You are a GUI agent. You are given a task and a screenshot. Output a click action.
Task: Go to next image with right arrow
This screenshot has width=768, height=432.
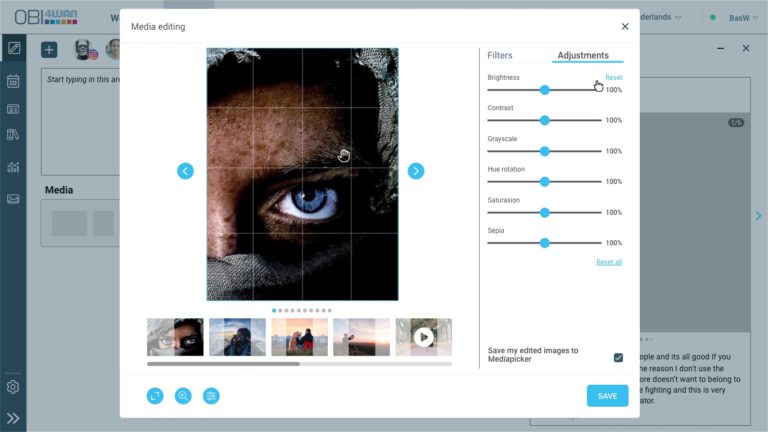pos(416,171)
